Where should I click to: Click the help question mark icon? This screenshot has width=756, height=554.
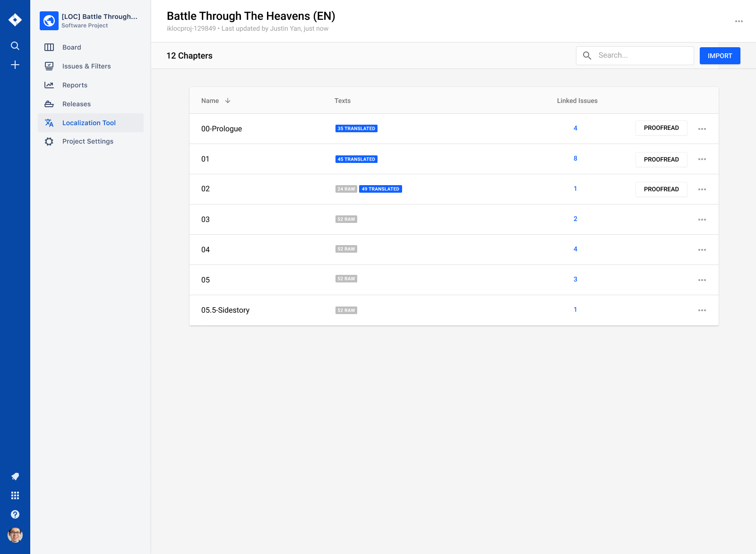click(15, 514)
